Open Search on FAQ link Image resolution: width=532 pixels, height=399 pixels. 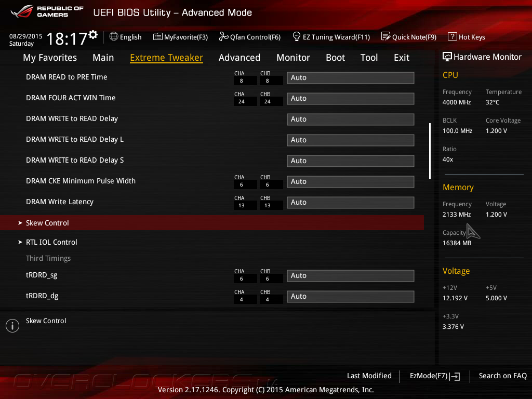click(502, 376)
